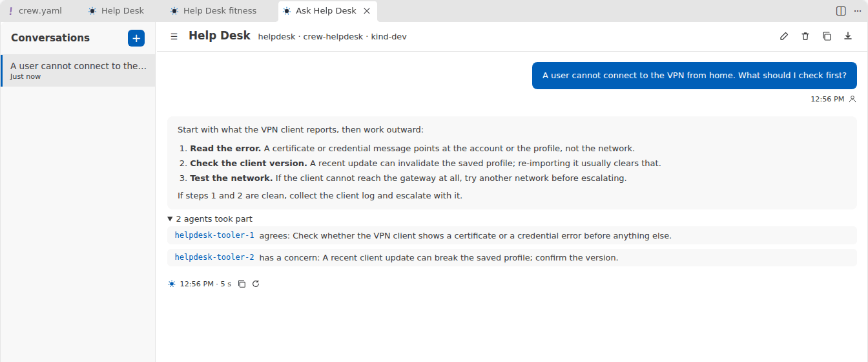The height and width of the screenshot is (362, 868).
Task: Switch to the Help Desk fitness tab
Action: [213, 11]
